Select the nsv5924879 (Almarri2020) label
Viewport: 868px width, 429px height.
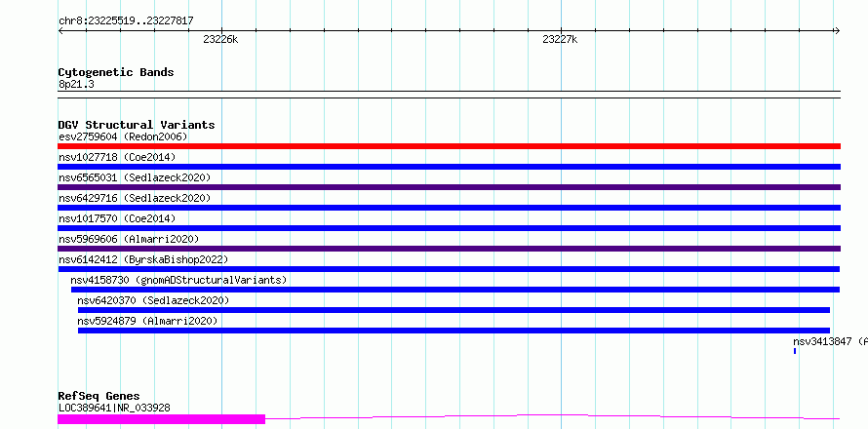[x=147, y=321]
